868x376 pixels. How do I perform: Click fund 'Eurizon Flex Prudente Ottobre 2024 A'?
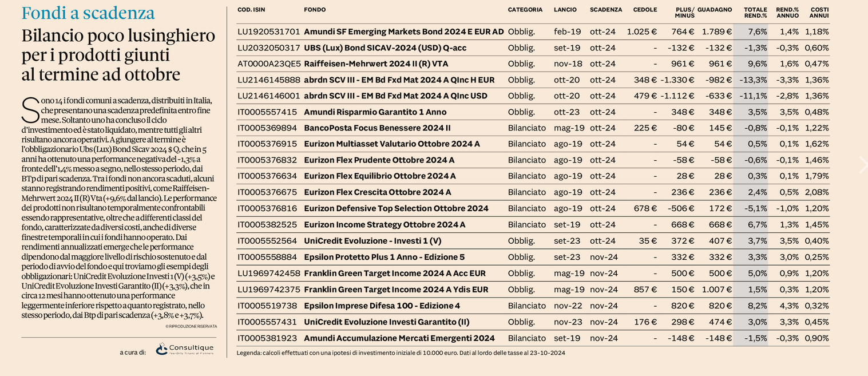[379, 160]
